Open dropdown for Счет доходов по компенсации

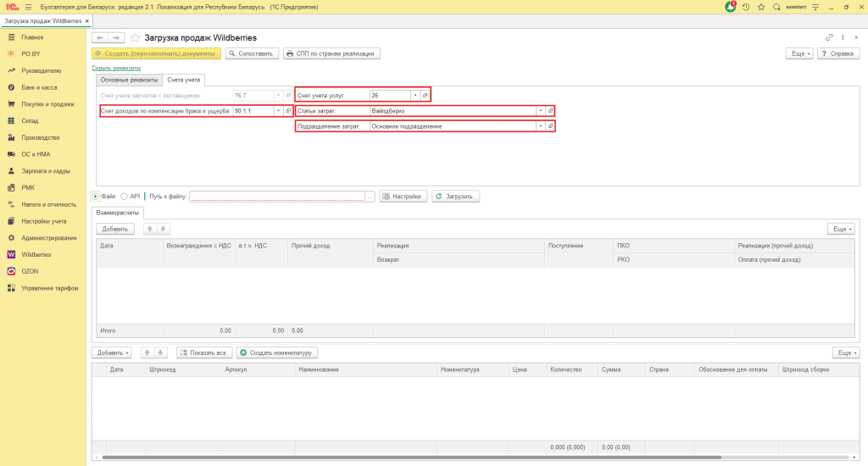pos(278,111)
